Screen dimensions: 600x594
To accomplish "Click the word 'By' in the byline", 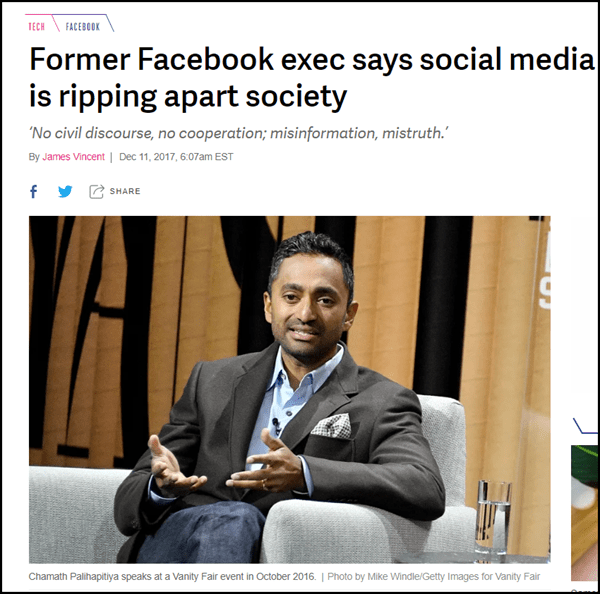I will coord(34,157).
